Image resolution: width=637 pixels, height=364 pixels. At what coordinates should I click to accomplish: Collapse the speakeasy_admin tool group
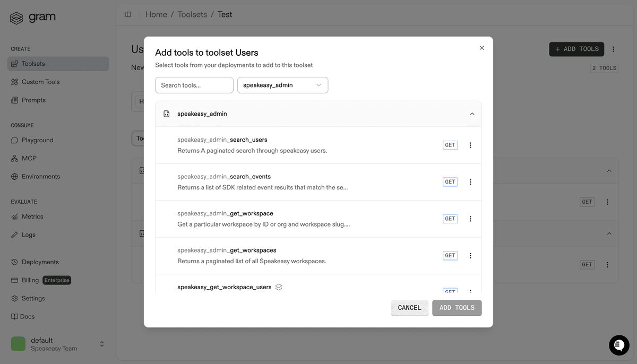pyautogui.click(x=472, y=113)
